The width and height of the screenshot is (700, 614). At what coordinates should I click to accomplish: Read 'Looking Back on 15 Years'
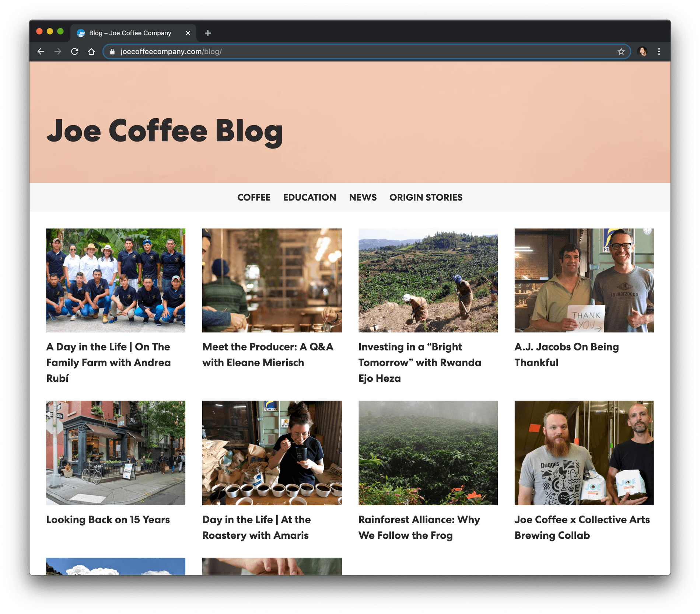click(108, 520)
